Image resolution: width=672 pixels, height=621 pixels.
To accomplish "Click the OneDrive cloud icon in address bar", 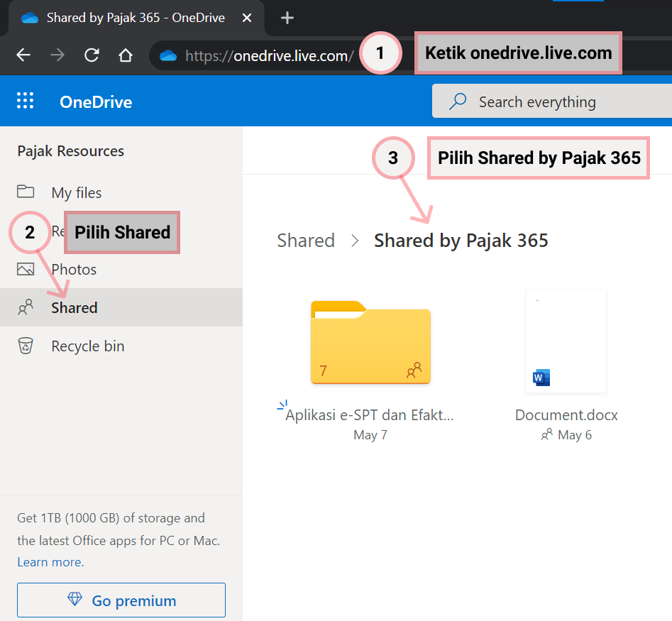I will [168, 55].
